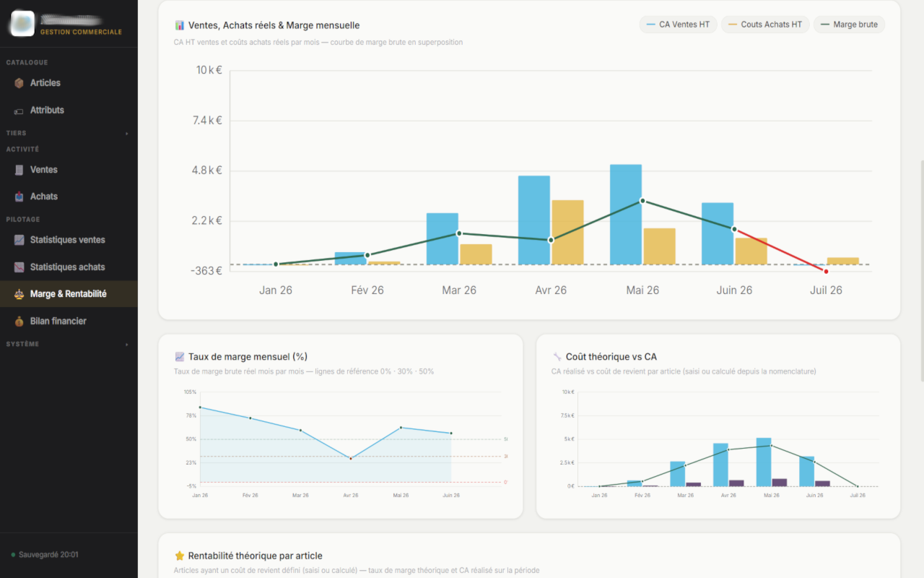Screen dimensions: 924x578
Task: Select the Marge brute point for Mar 26
Action: click(x=459, y=233)
